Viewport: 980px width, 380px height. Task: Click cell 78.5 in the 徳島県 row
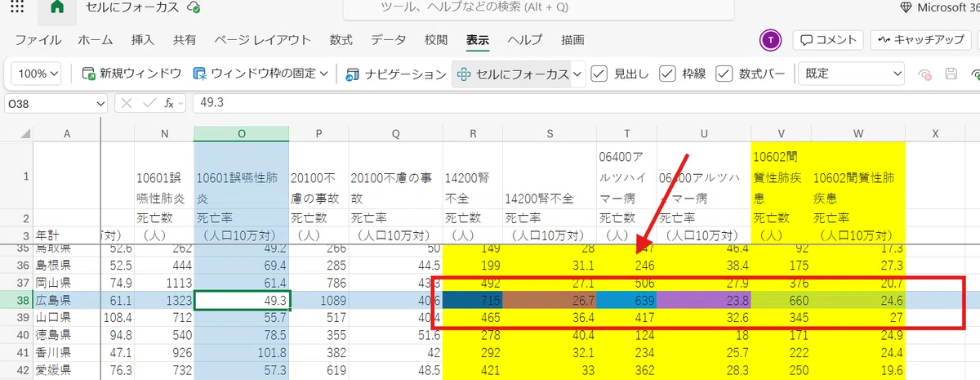pyautogui.click(x=241, y=334)
